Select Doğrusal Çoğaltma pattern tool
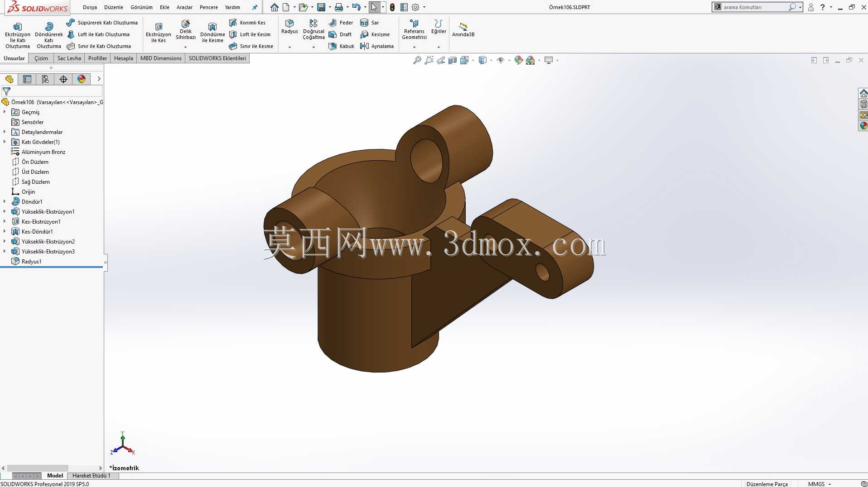 pos(313,29)
